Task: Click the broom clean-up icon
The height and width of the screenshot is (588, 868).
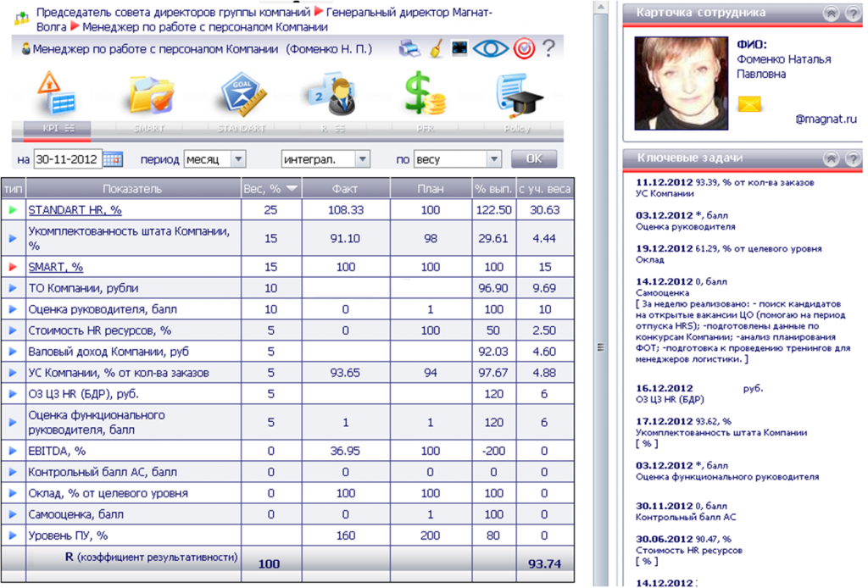Action: [437, 48]
